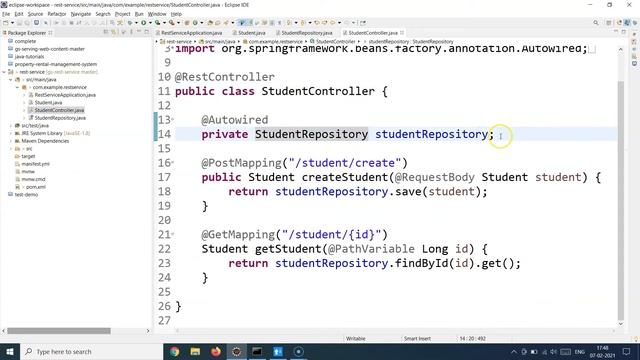Viewport: 640px width, 360px height.
Task: Click the Windows Start button
Action: click(10, 351)
